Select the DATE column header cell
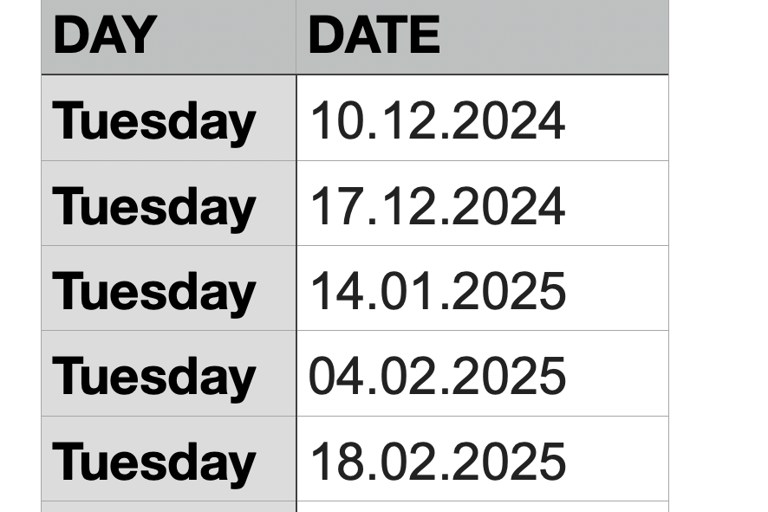 coord(482,37)
